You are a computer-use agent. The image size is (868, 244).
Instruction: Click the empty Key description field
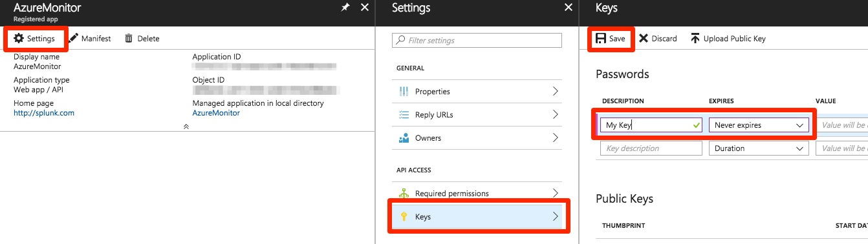(651, 148)
